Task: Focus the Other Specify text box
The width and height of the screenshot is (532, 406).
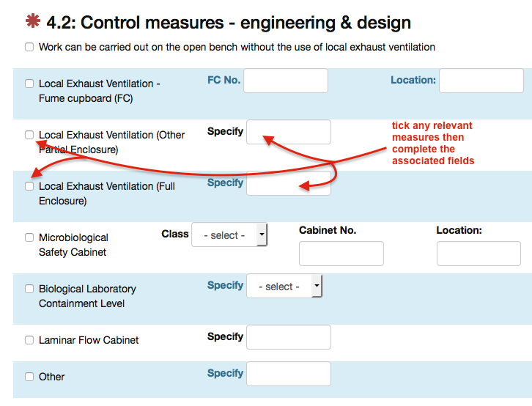Action: click(289, 374)
